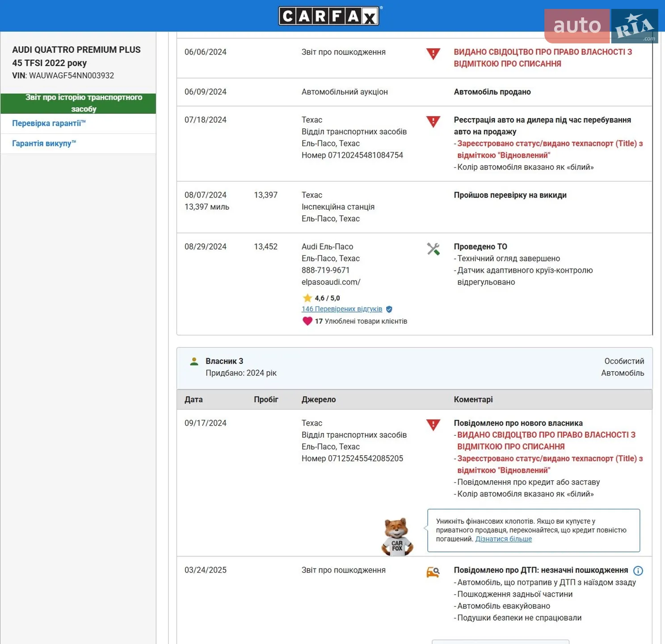Click Проведено ТО heading

pos(480,246)
